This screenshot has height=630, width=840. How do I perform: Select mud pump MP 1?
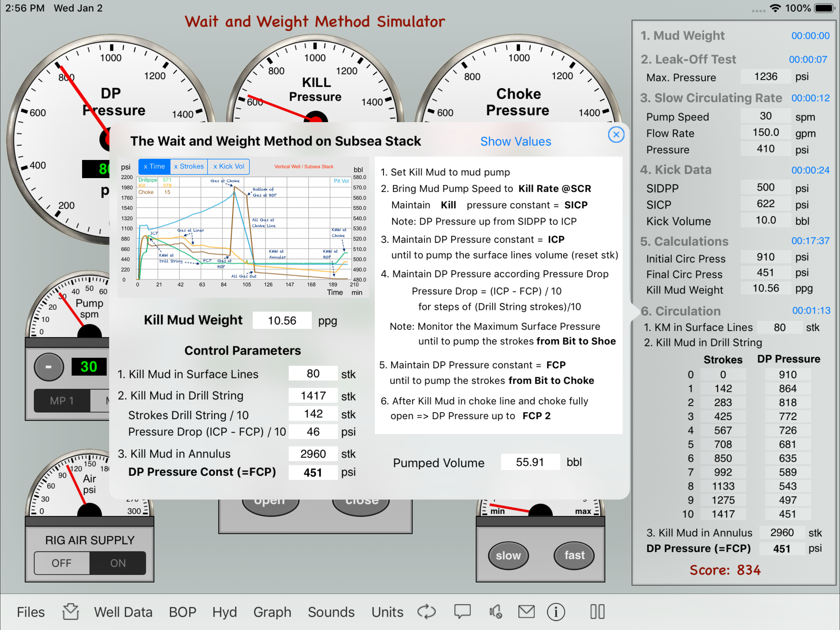(62, 401)
